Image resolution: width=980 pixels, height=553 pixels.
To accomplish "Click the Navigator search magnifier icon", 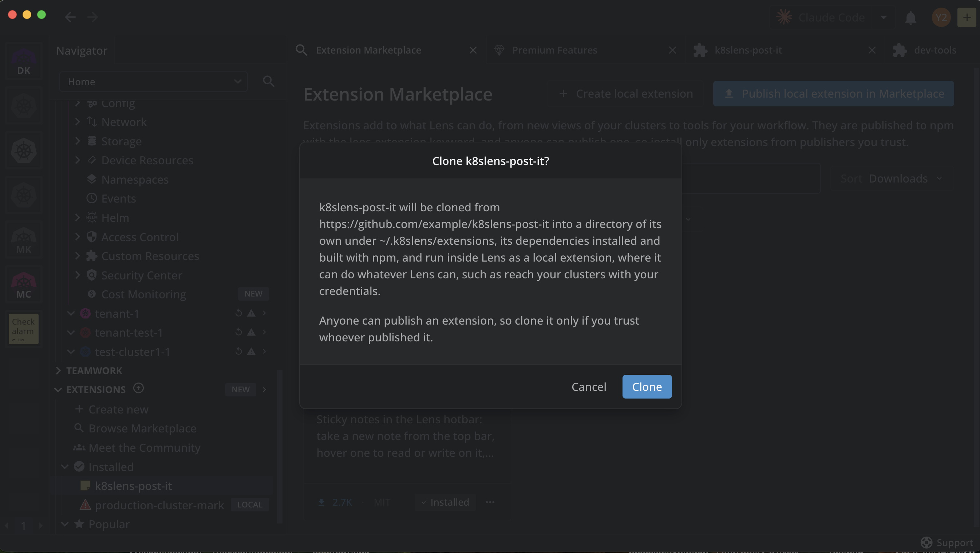I will point(269,82).
